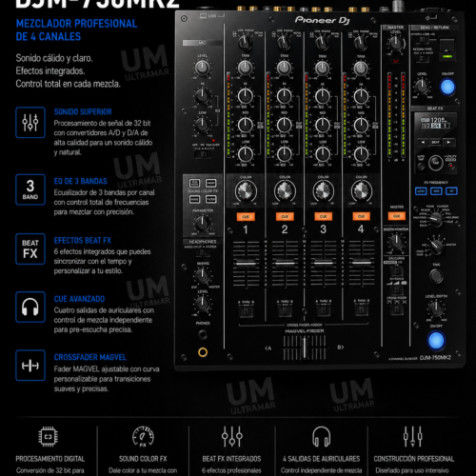476x476 pixels.
Task: Toggle the channel 2 CUE button
Action: (x=285, y=217)
